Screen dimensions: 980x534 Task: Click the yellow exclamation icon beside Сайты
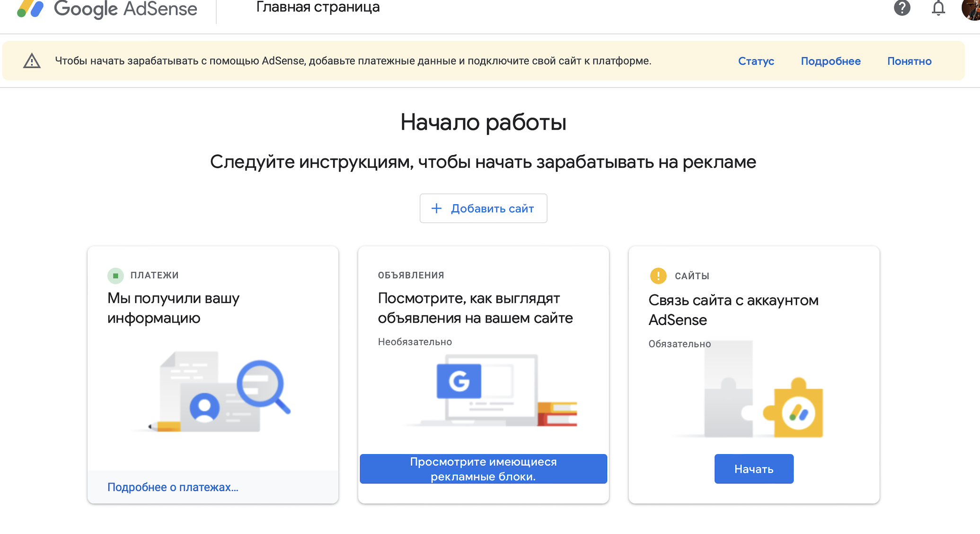pos(658,276)
